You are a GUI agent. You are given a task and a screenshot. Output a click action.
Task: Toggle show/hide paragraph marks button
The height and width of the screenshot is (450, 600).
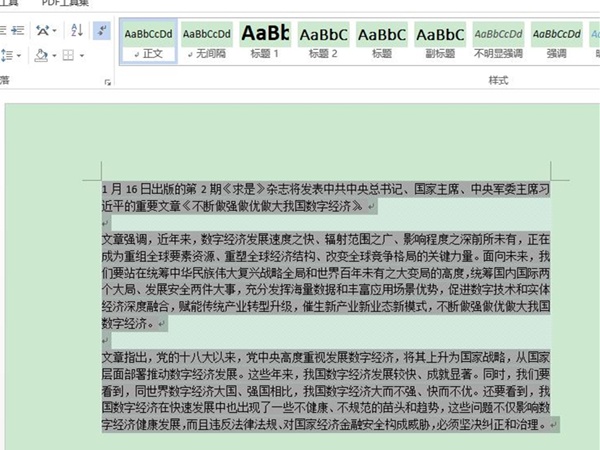pyautogui.click(x=102, y=31)
